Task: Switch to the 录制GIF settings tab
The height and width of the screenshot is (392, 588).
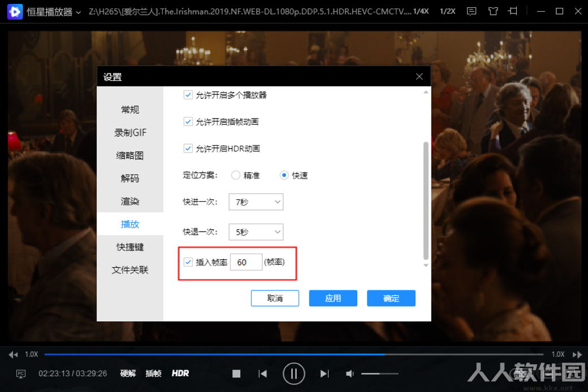Action: [130, 133]
